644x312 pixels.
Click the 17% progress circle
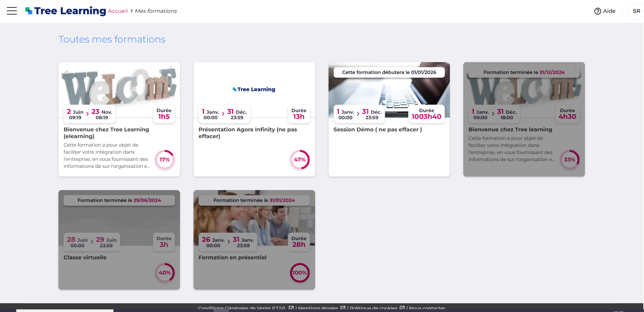[164, 160]
